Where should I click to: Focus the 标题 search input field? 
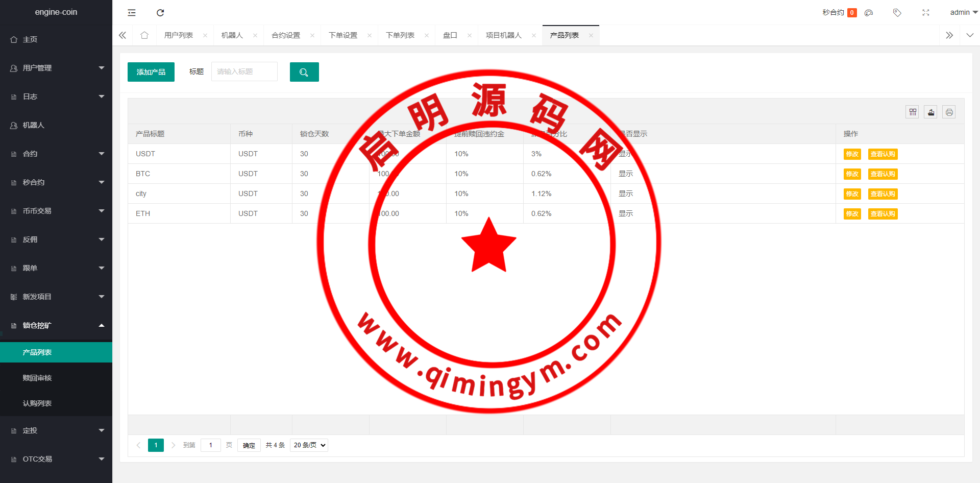(244, 71)
